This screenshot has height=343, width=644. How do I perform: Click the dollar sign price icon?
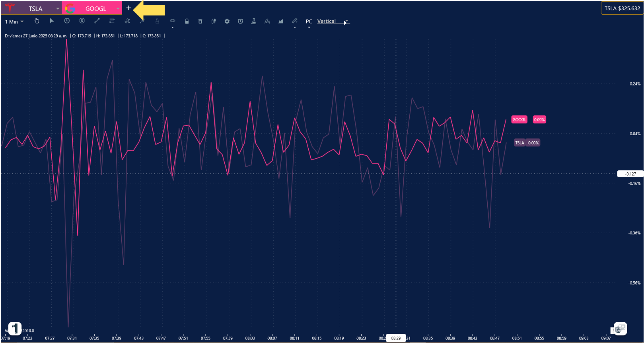82,21
